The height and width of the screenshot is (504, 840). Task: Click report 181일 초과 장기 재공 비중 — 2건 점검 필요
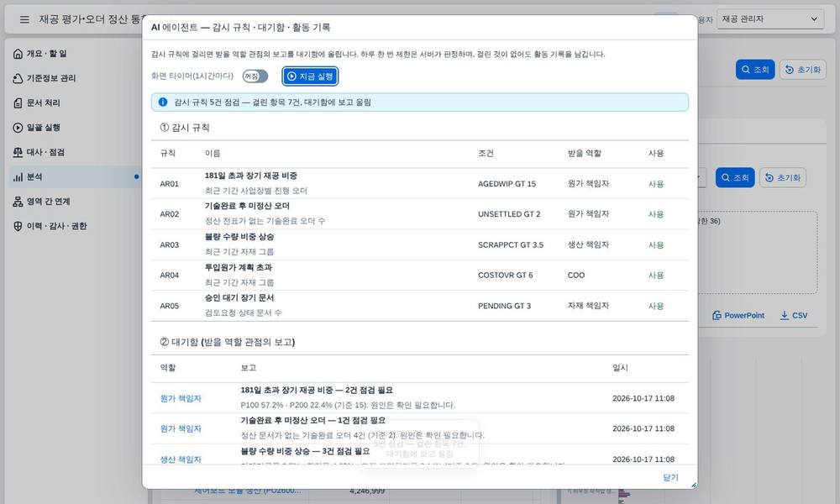click(317, 391)
